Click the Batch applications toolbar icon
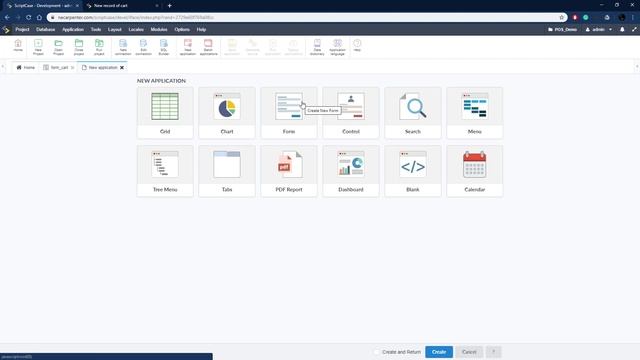This screenshot has width=640, height=360. pos(208,47)
